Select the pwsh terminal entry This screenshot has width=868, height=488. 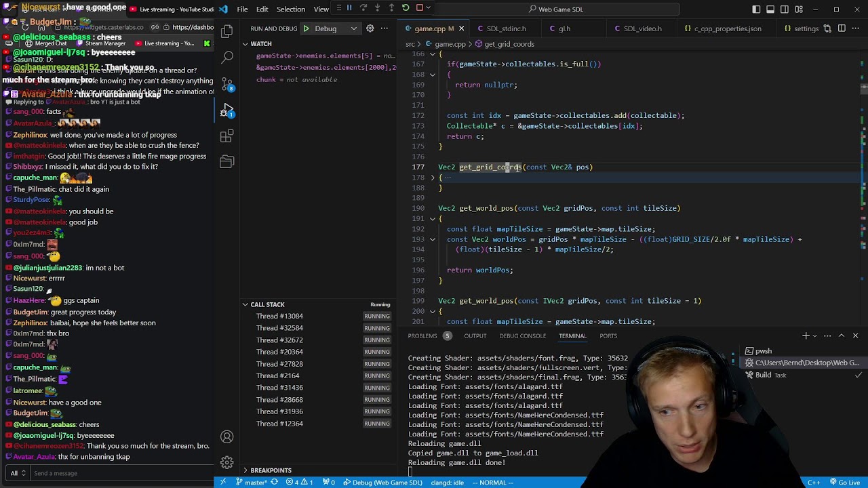(x=802, y=351)
